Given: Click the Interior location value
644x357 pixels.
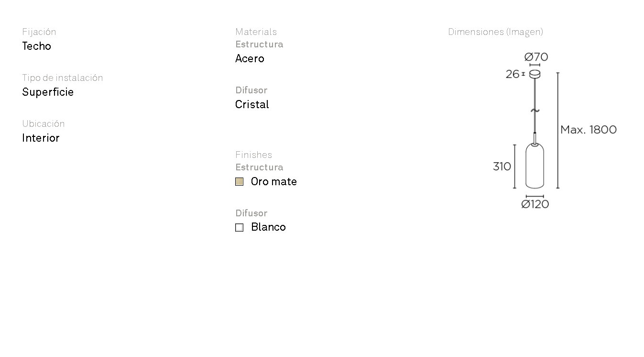Looking at the screenshot, I should 41,138.
